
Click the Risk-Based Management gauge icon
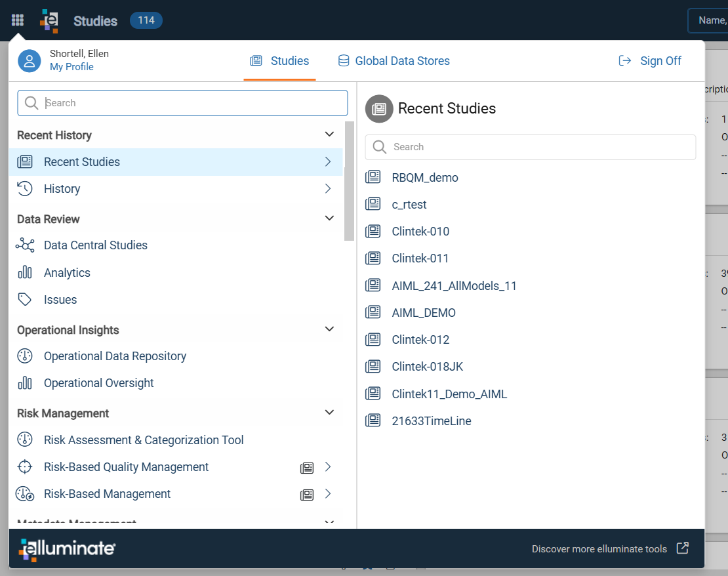point(25,493)
